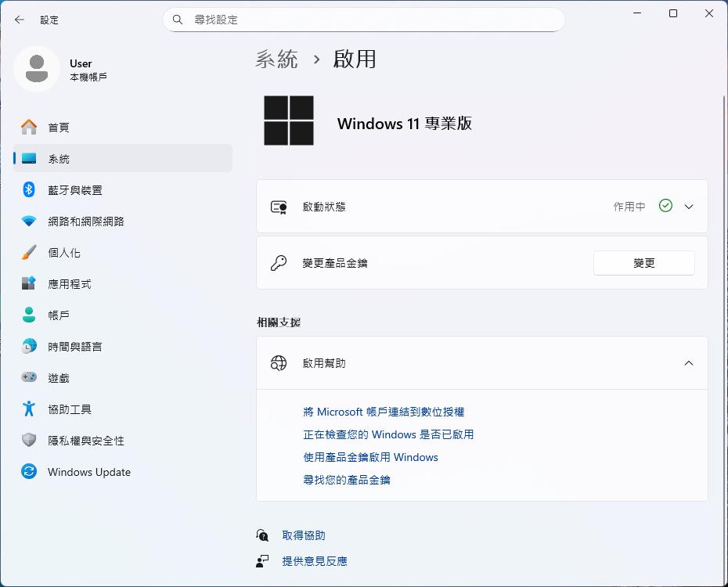Click the Wi-Fi icon for 網路和網際網路
This screenshot has width=728, height=587.
(x=29, y=221)
